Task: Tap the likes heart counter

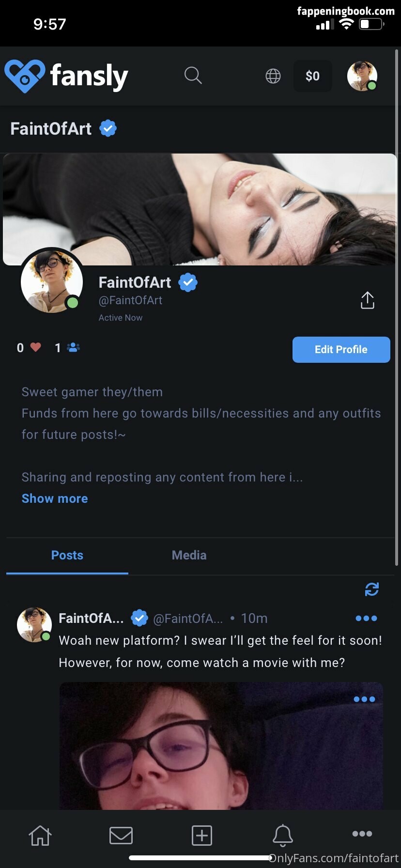Action: 35,347
